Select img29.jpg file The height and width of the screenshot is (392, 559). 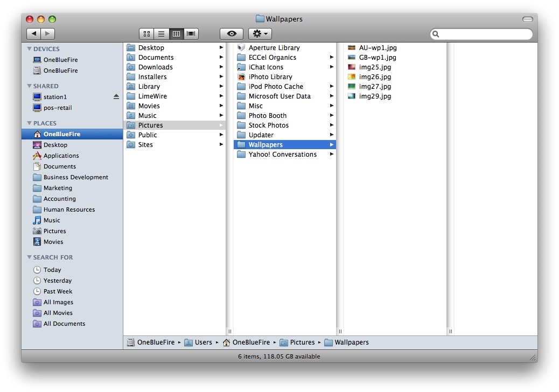click(395, 96)
